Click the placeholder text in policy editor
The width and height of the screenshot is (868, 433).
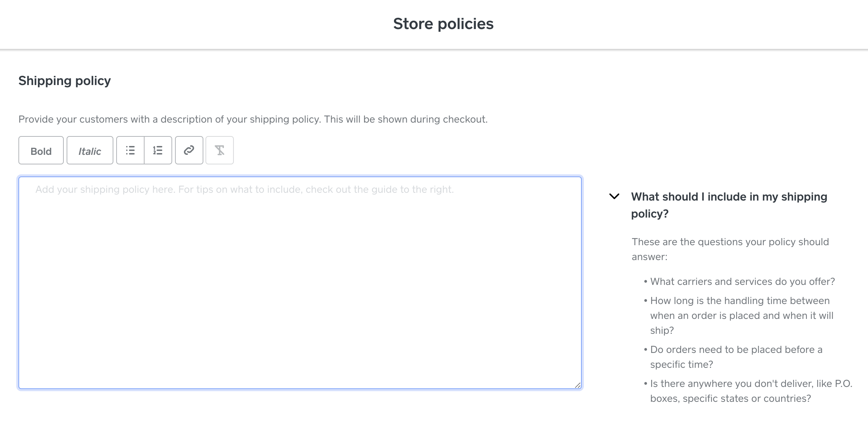pos(244,190)
